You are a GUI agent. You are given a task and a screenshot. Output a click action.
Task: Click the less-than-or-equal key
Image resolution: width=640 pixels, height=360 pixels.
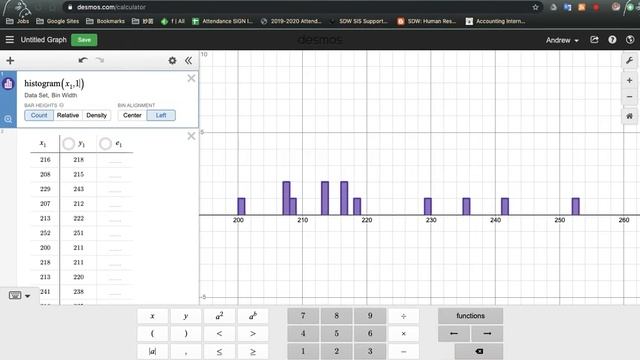[219, 351]
